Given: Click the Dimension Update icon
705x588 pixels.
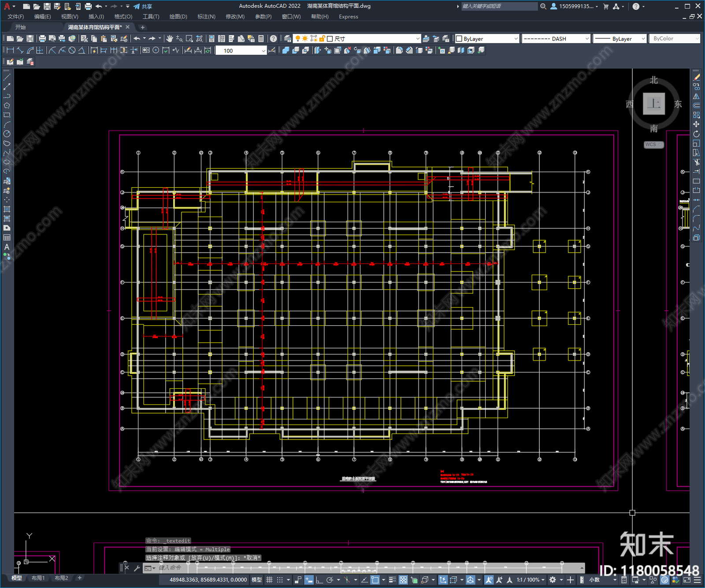Looking at the screenshot, I should [208, 50].
